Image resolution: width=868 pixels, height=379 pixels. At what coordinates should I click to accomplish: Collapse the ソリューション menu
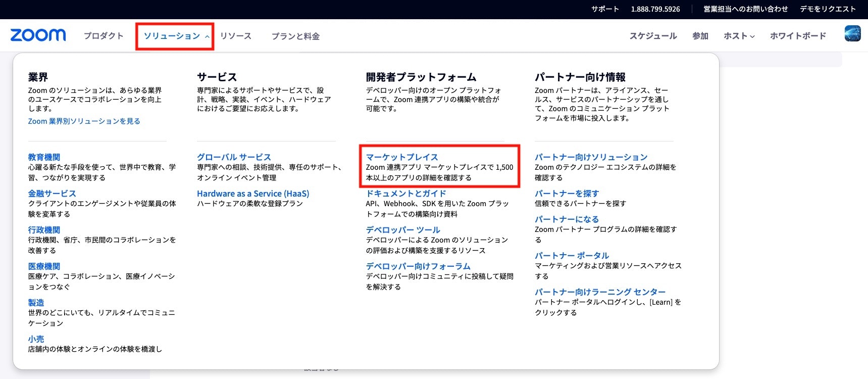176,36
